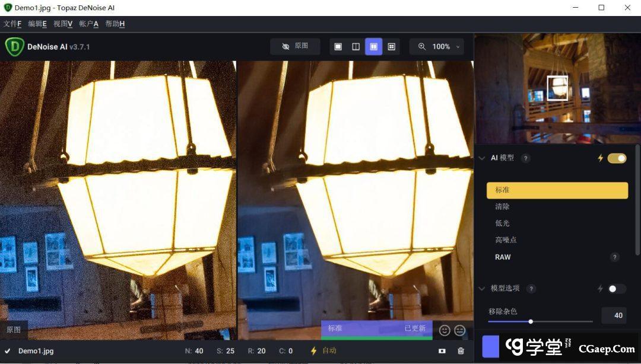Click the help icon next to RAW

(615, 257)
